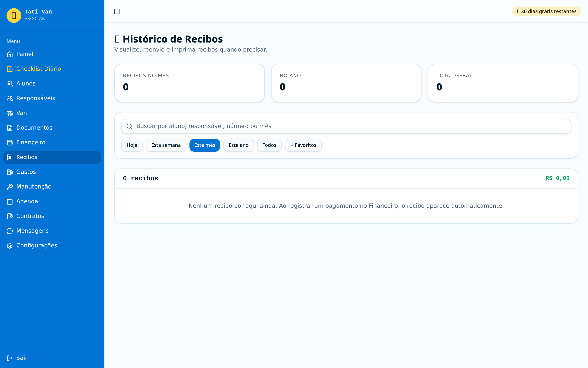Open Responsáveis menu item
Viewport: 588px width, 368px height.
click(x=52, y=98)
